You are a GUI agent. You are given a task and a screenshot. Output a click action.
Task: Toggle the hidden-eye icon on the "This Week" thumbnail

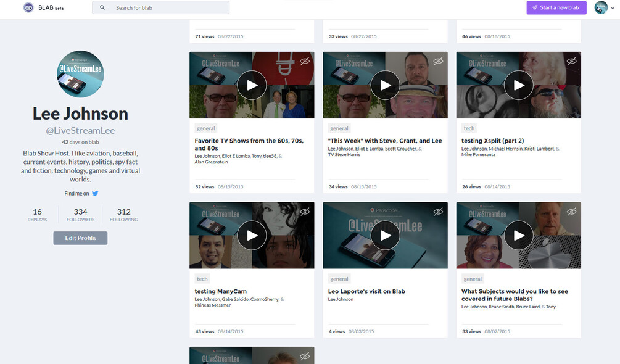[438, 60]
